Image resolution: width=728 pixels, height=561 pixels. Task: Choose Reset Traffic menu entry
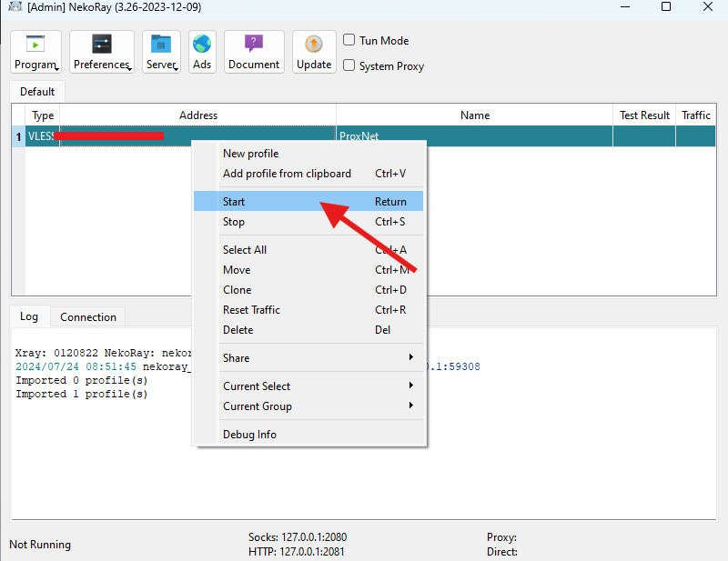pos(308,309)
